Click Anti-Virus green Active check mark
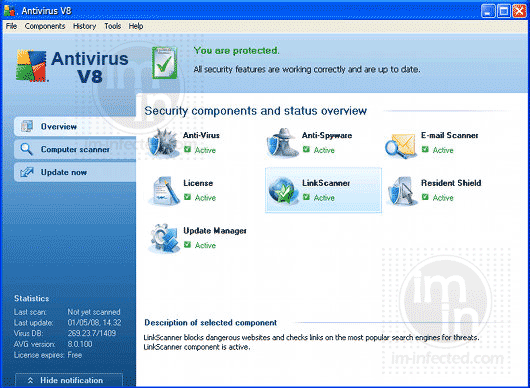 188,149
